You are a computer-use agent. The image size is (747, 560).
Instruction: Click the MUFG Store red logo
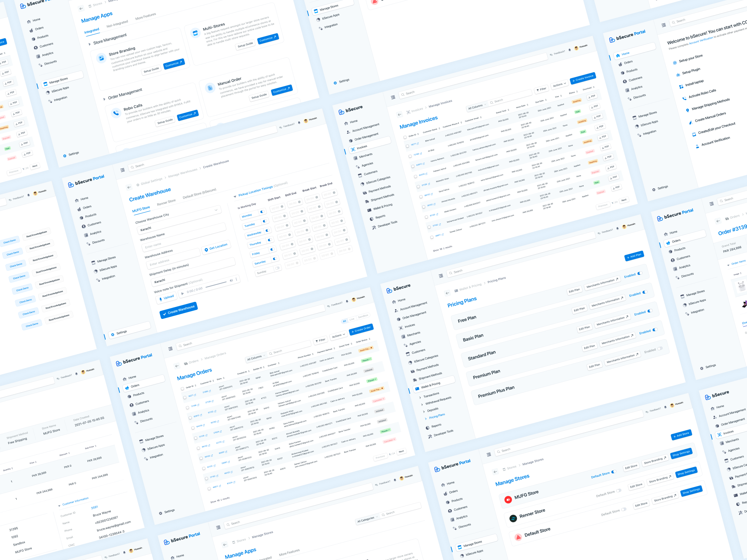tap(508, 500)
